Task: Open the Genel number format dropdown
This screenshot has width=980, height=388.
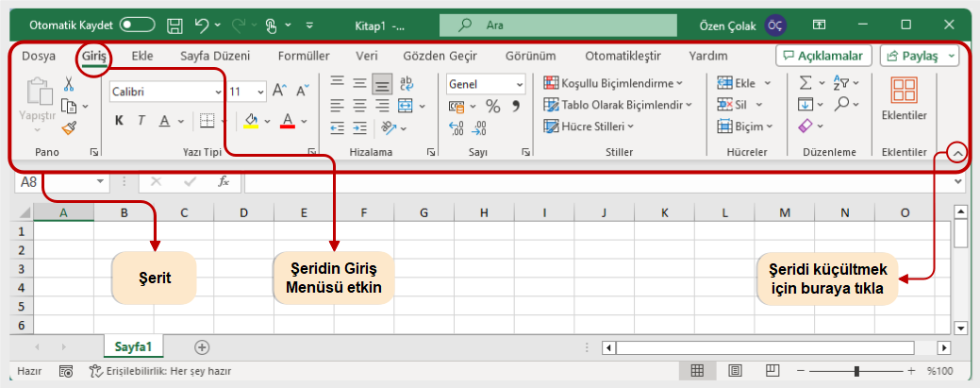Action: [520, 84]
